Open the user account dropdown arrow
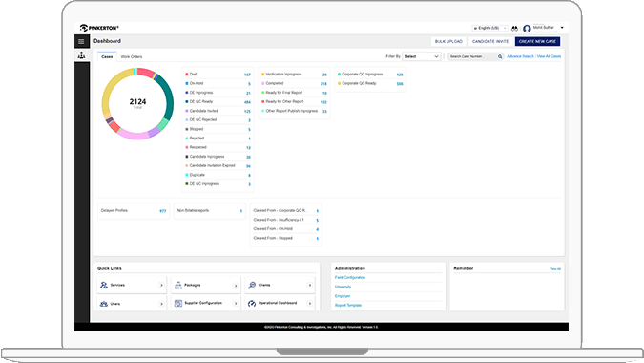The image size is (644, 363). 562,28
